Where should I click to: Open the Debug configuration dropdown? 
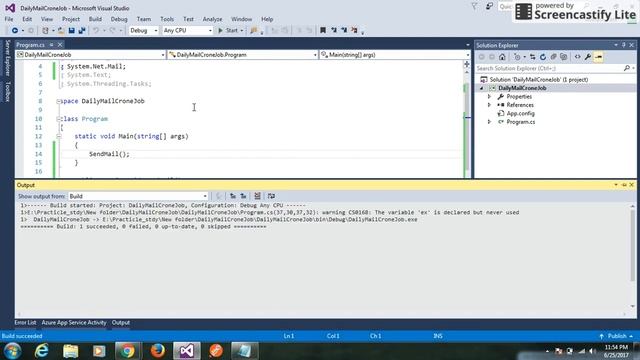point(143,31)
